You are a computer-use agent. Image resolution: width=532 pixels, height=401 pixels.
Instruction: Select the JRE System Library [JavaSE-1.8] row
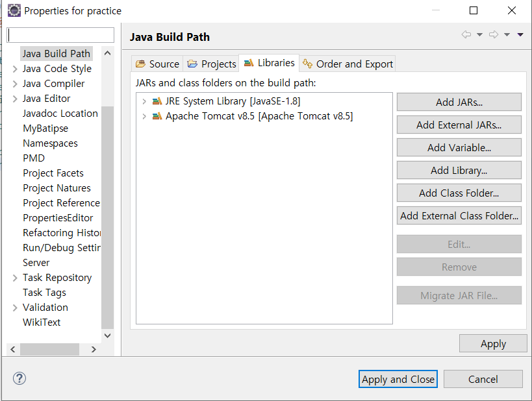(233, 101)
